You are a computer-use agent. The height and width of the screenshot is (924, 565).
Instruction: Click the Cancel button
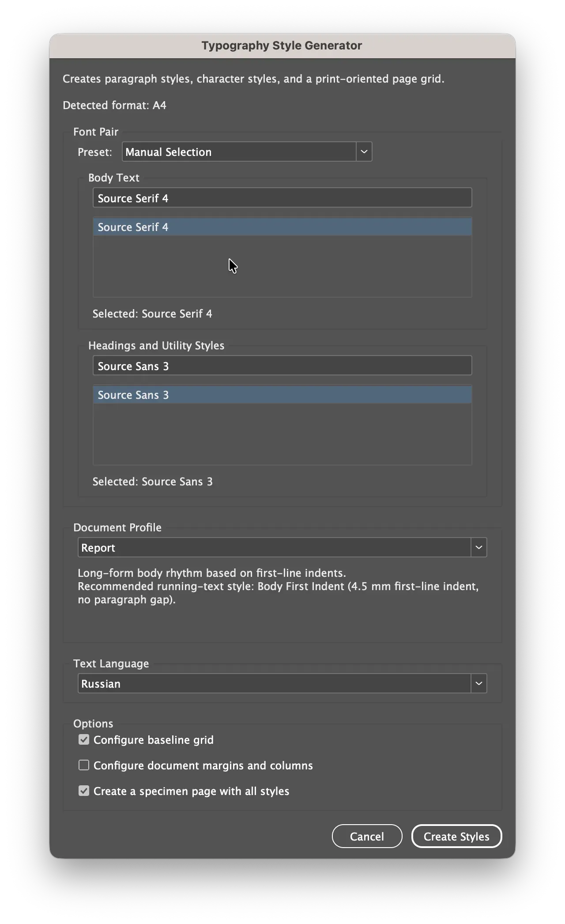367,837
